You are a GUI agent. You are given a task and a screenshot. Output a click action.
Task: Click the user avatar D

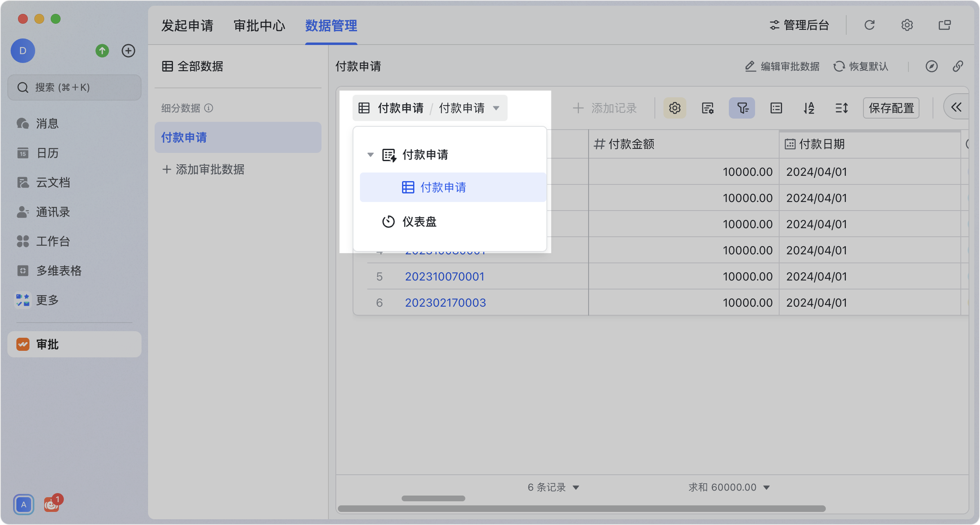click(x=23, y=51)
